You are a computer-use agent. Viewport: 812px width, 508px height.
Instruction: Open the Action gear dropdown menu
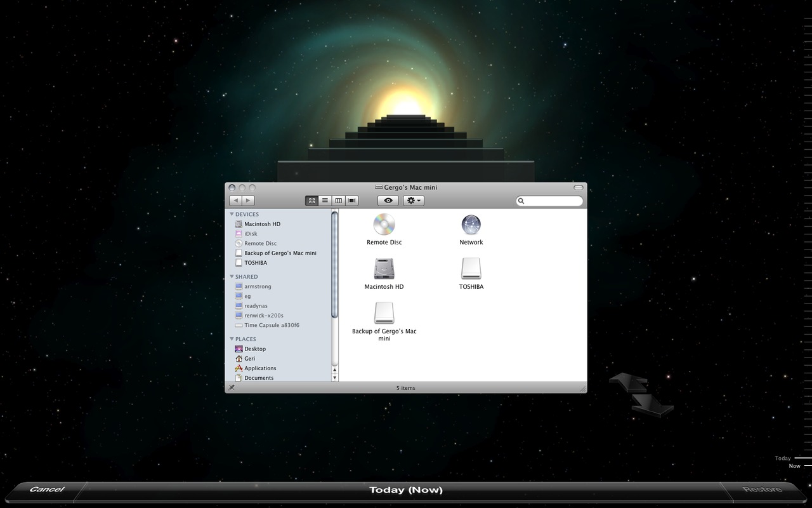414,201
